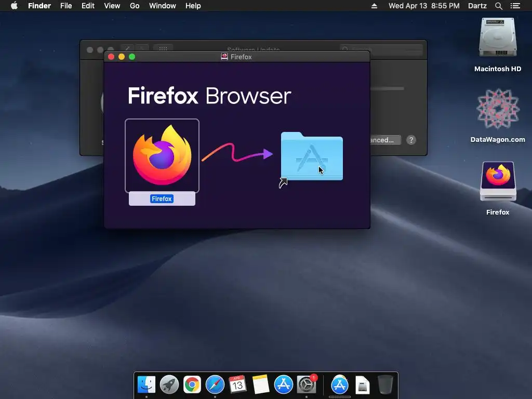Open Notes from the Dock
This screenshot has width=532, height=399.
(261, 385)
